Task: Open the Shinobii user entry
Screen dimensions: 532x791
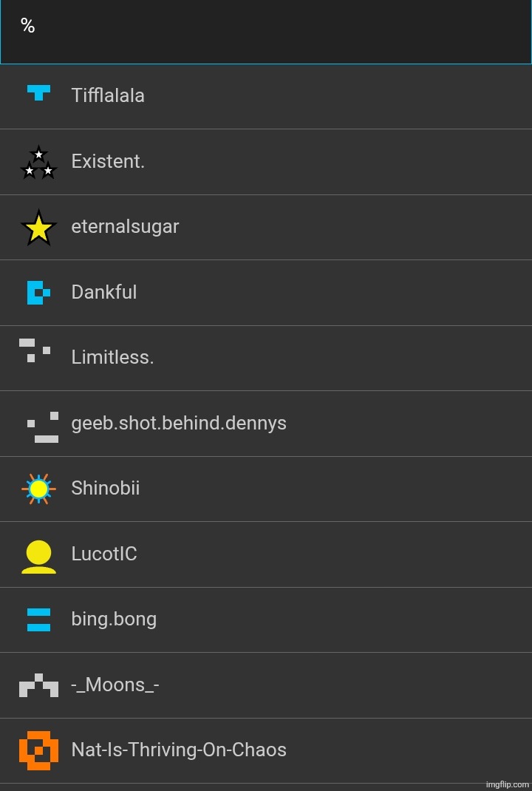Action: click(106, 489)
